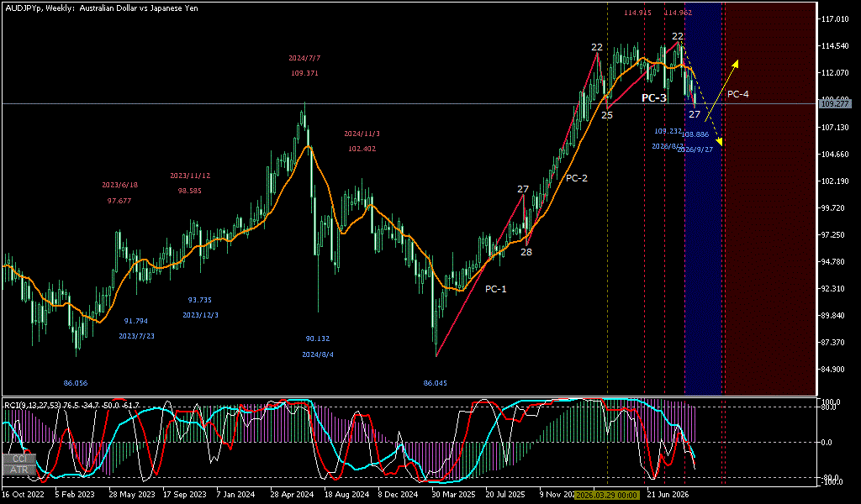The width and height of the screenshot is (861, 504).
Task: Click the 30 Mar 2025 time axis label
Action: 453,494
